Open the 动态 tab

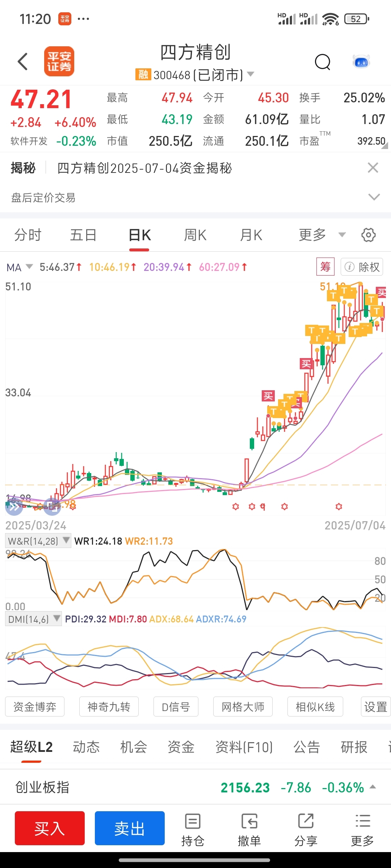(86, 746)
